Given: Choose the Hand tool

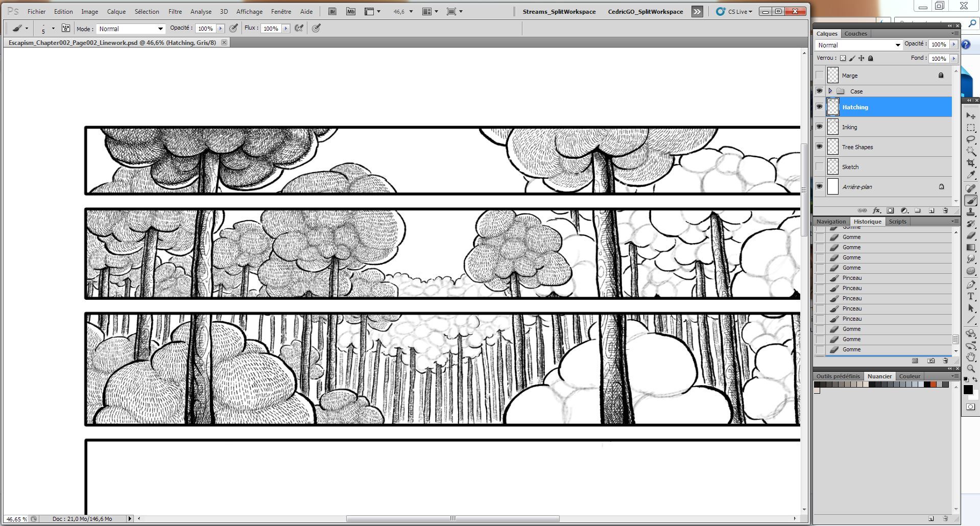Looking at the screenshot, I should [971, 356].
